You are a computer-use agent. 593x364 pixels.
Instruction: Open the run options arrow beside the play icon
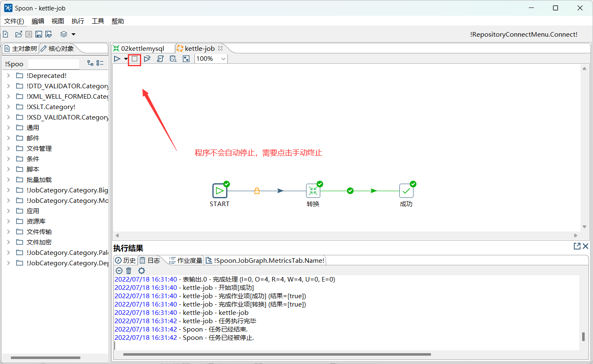(126, 59)
